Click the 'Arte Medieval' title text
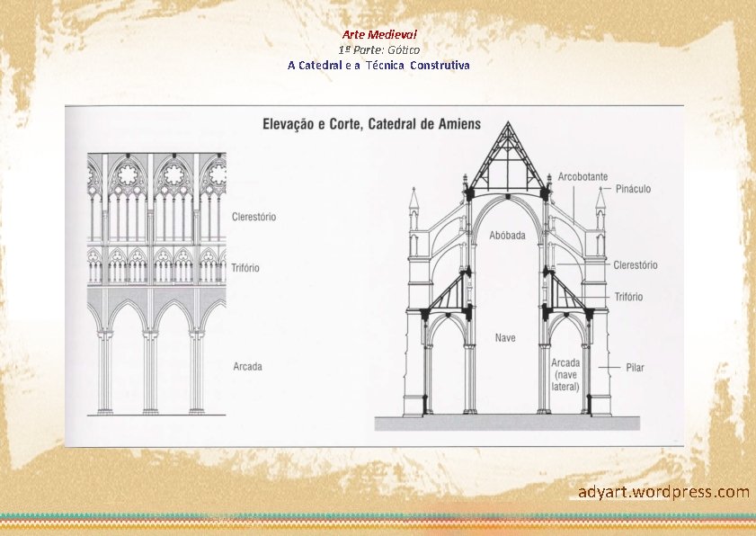 tap(379, 35)
